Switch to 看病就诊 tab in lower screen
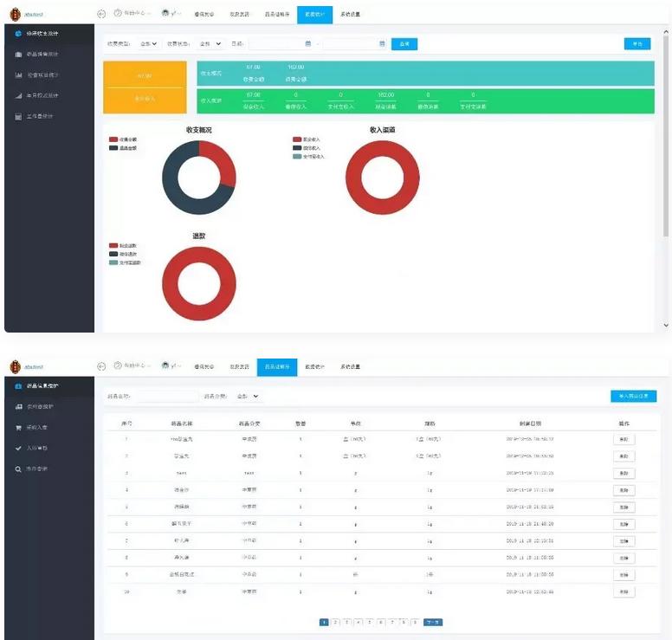Viewport: 672px width, 640px height. pyautogui.click(x=204, y=366)
